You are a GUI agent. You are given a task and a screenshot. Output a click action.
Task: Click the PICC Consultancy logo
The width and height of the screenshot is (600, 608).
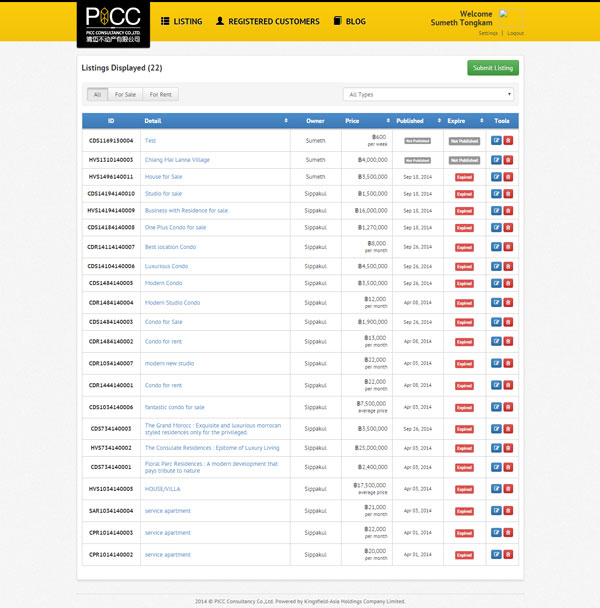113,24
